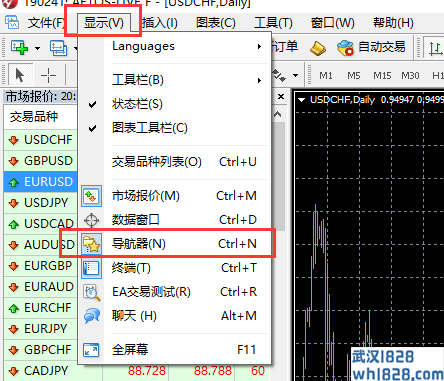444x381 pixels.
Task: Switch to 全屏幕 mode
Action: point(175,350)
